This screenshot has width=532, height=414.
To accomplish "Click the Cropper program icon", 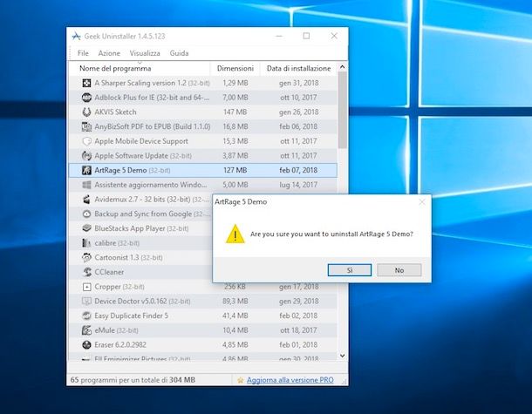I will 86,287.
